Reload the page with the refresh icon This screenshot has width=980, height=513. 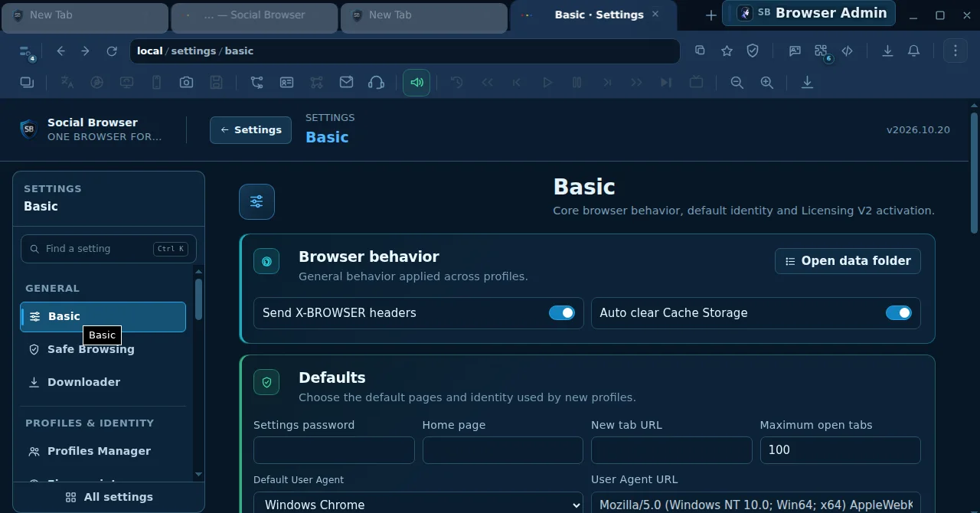point(112,51)
